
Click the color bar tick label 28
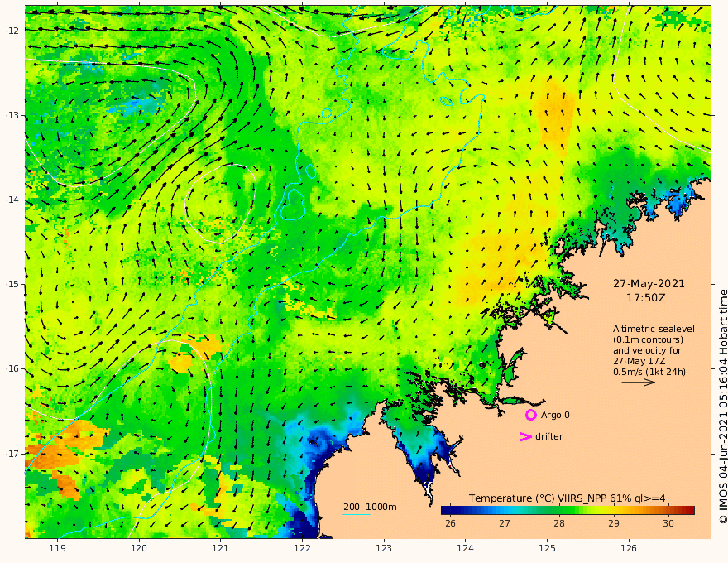click(558, 523)
